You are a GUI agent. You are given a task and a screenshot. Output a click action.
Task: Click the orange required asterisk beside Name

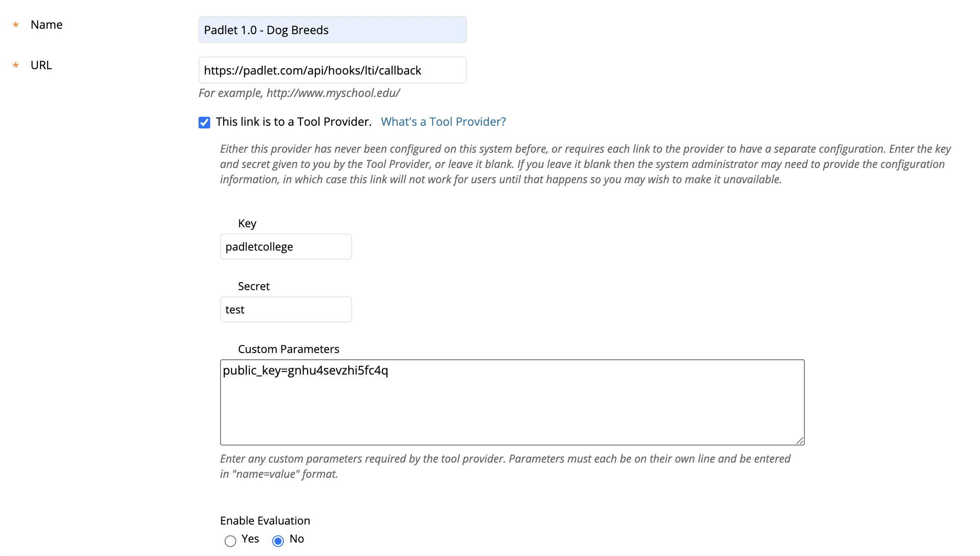[16, 25]
